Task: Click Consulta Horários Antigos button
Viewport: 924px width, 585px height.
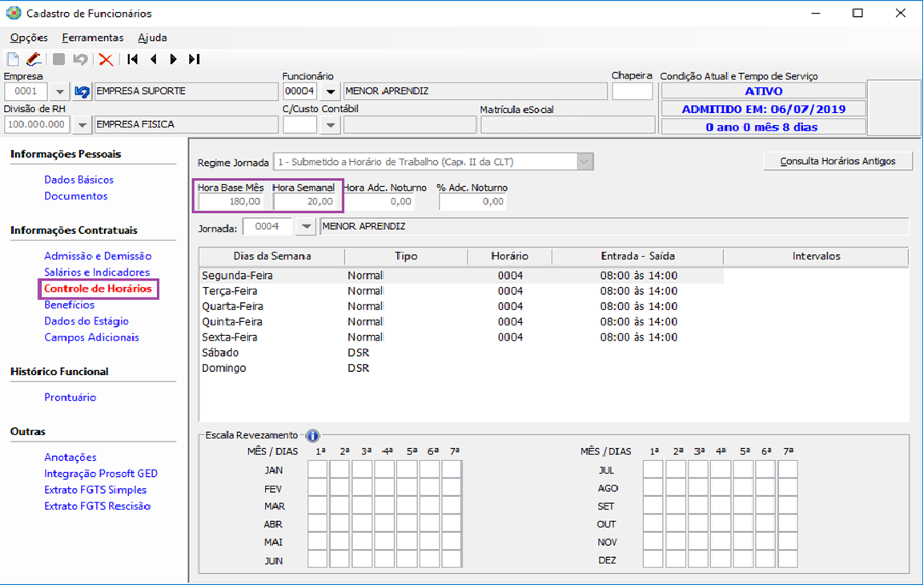Action: click(x=838, y=161)
